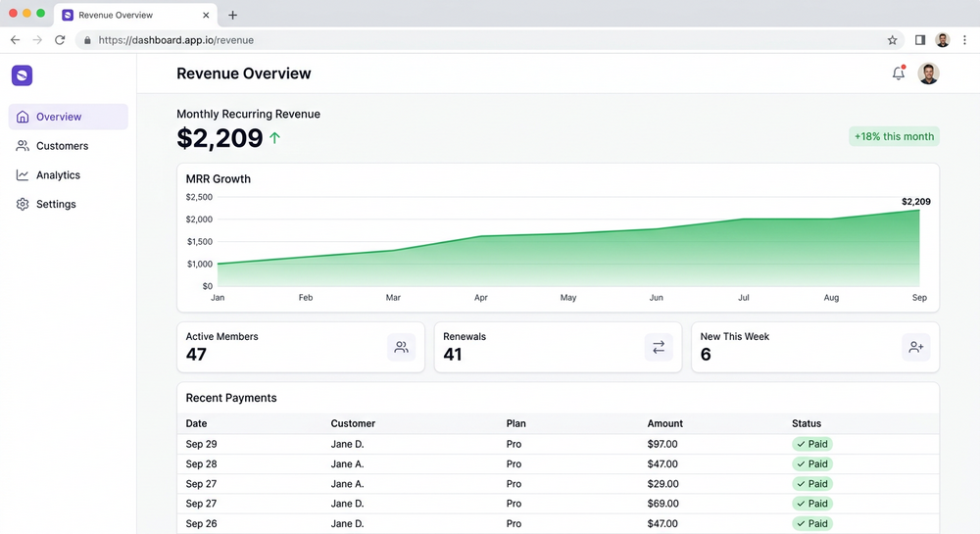
Task: Click the green up-arrow beside $2,209
Action: (275, 138)
